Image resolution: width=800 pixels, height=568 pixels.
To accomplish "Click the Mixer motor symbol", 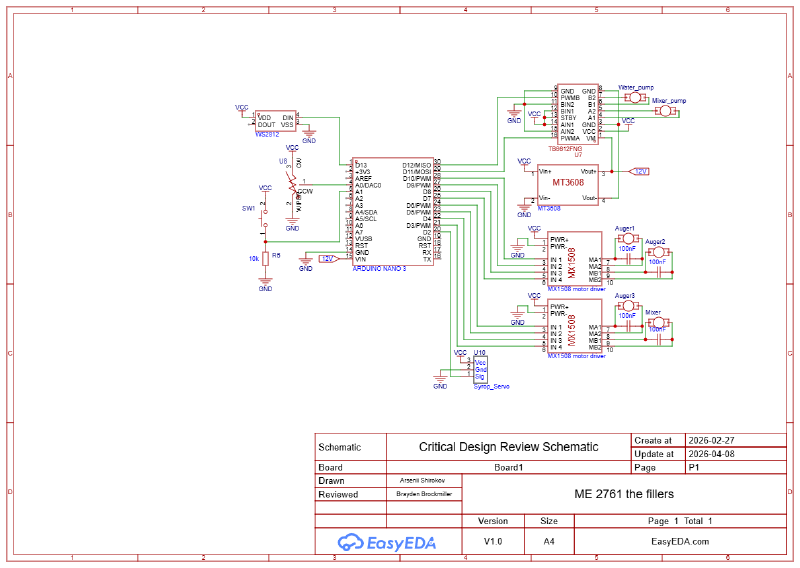I will [658, 323].
